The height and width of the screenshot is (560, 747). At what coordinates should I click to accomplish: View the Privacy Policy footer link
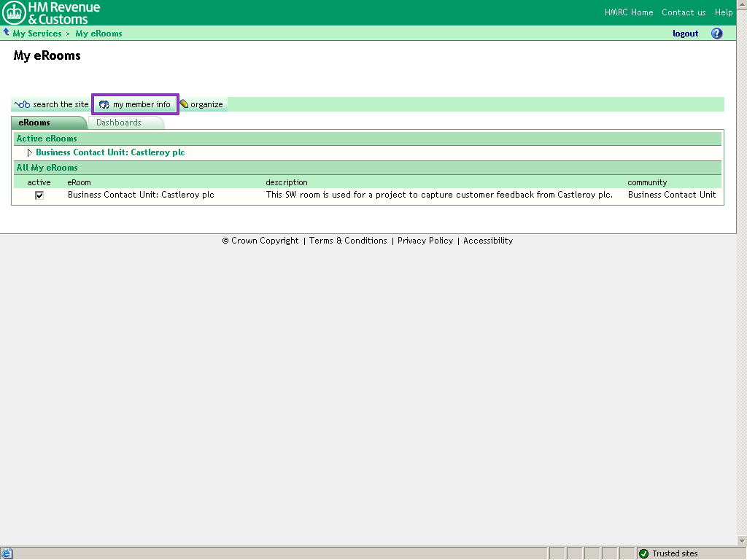tap(425, 241)
